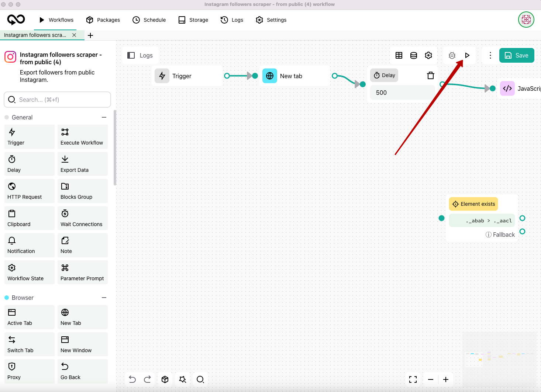Add the Blocks Group block
This screenshot has width=541, height=392.
(83, 191)
